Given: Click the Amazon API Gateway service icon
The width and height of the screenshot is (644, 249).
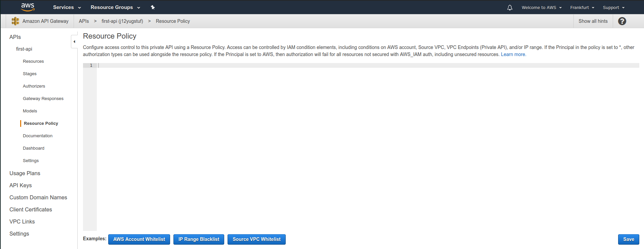Looking at the screenshot, I should tap(15, 21).
